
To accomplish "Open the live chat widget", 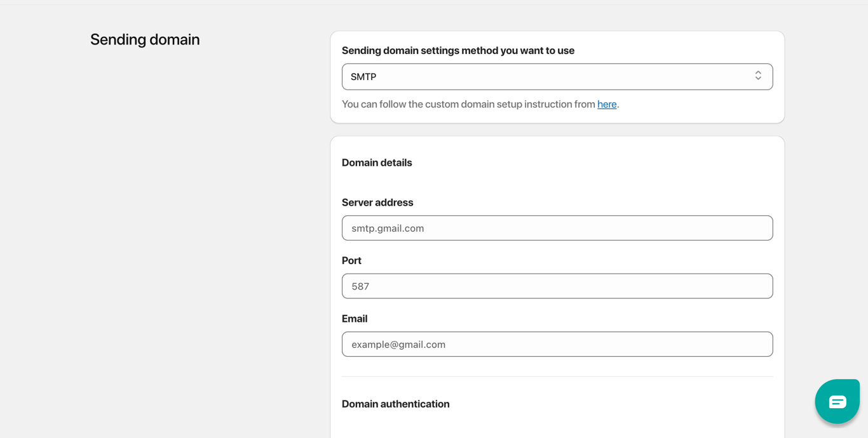I will (837, 401).
